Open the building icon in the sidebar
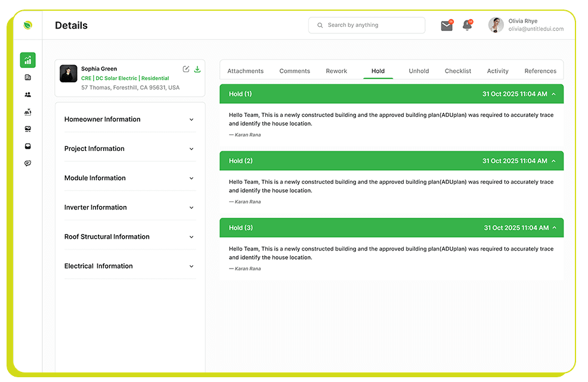The width and height of the screenshot is (588, 382). click(x=27, y=78)
